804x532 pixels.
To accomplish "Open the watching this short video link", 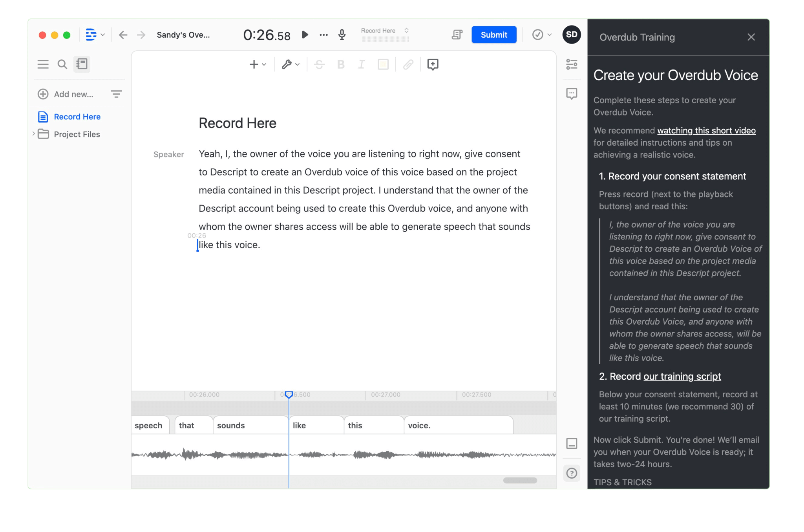I will [706, 130].
